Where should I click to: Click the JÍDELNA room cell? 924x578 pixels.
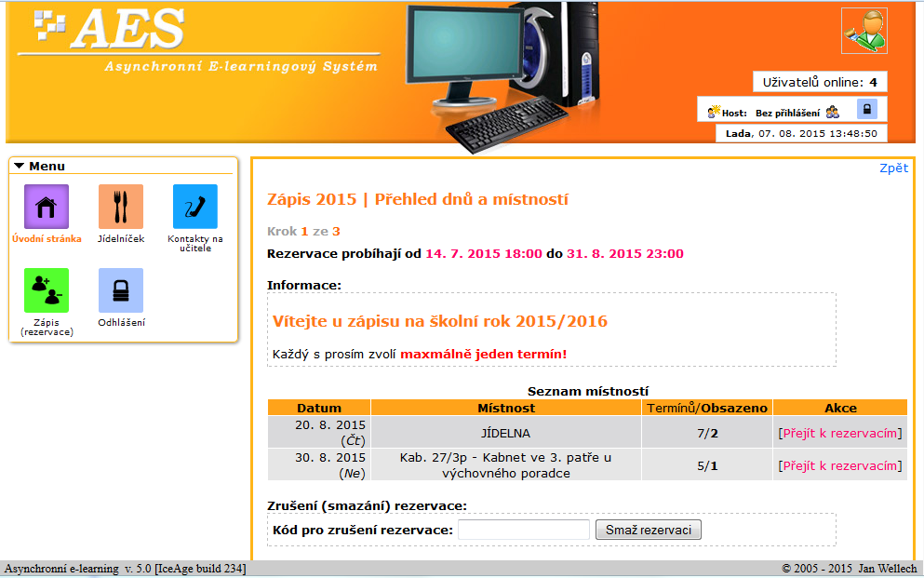point(506,433)
